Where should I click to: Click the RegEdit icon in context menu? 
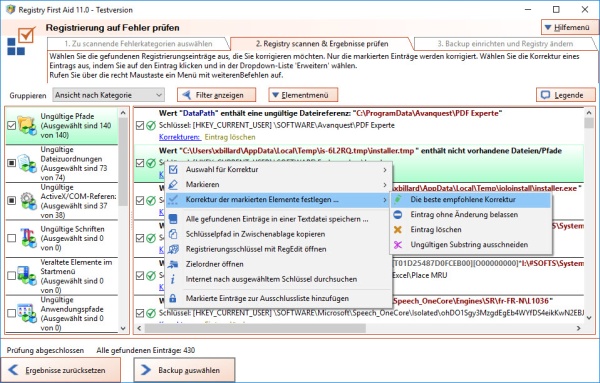[x=173, y=249]
